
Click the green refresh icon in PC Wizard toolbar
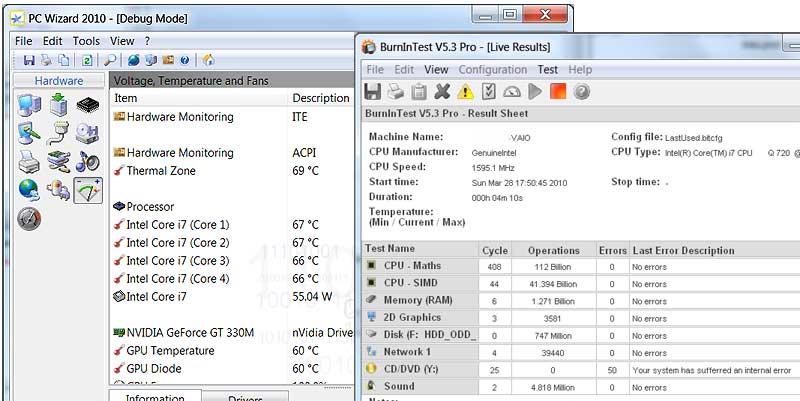[87, 60]
